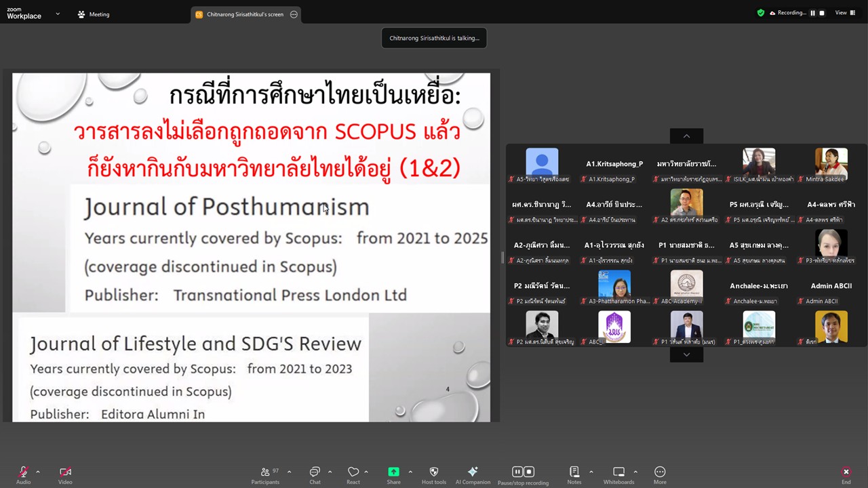Select A3-Phattharamon participant tile
This screenshot has height=488, width=868.
pyautogui.click(x=614, y=287)
